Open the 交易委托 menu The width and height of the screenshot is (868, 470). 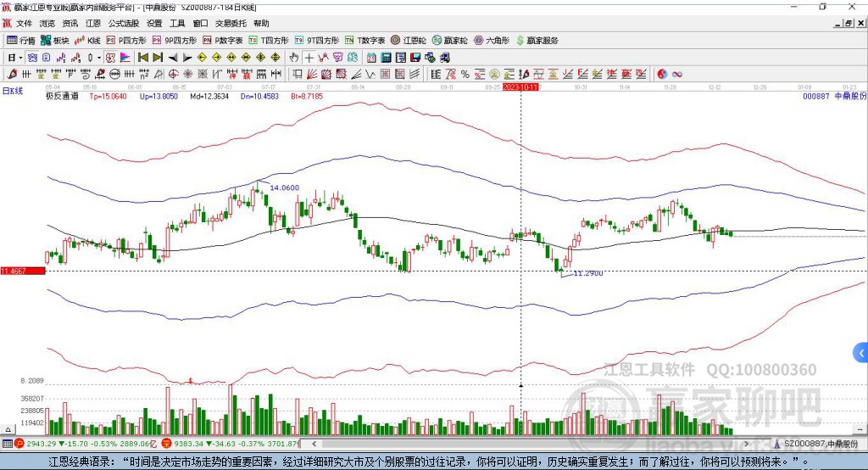click(x=231, y=23)
